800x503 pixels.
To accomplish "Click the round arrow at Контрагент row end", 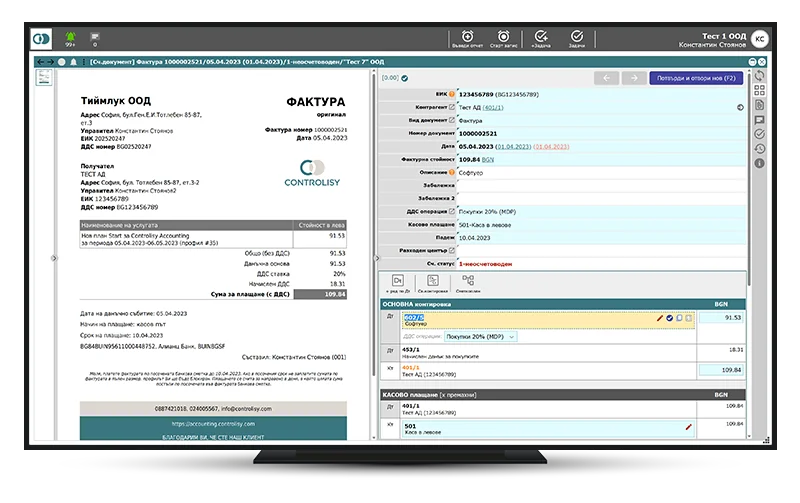I will click(x=740, y=108).
